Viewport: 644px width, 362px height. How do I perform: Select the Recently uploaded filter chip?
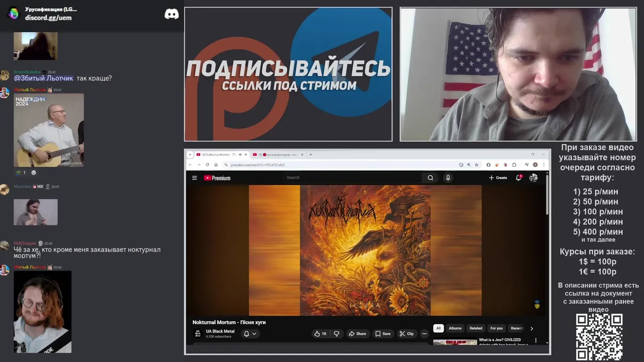coord(517,328)
